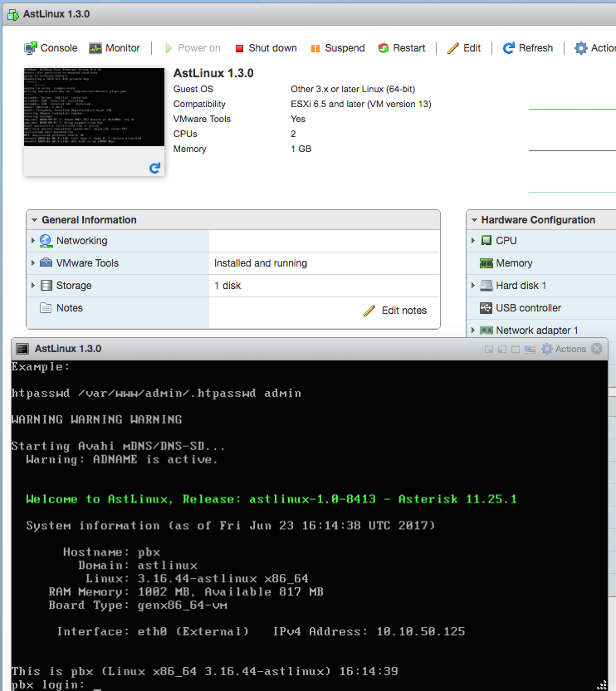616x691 pixels.
Task: Refresh the VM summary page
Action: tap(528, 48)
